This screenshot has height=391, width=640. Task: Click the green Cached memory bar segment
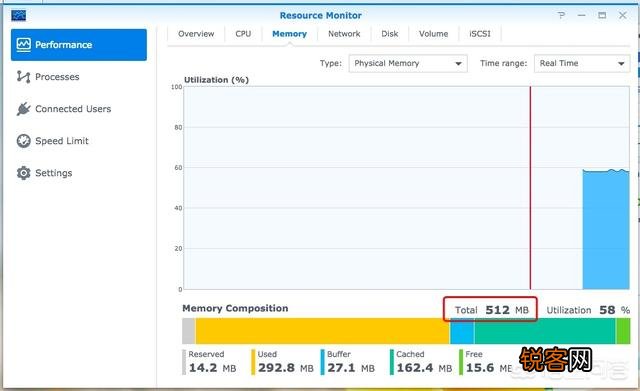[545, 331]
